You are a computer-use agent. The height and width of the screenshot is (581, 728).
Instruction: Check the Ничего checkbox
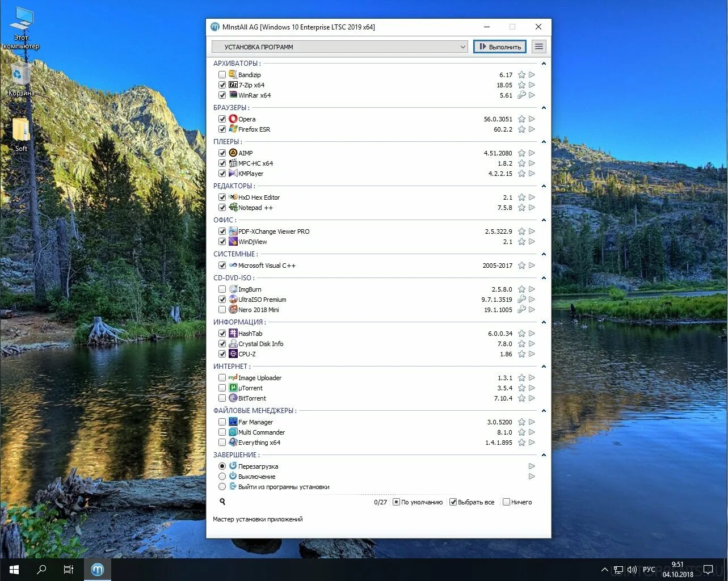(x=506, y=502)
